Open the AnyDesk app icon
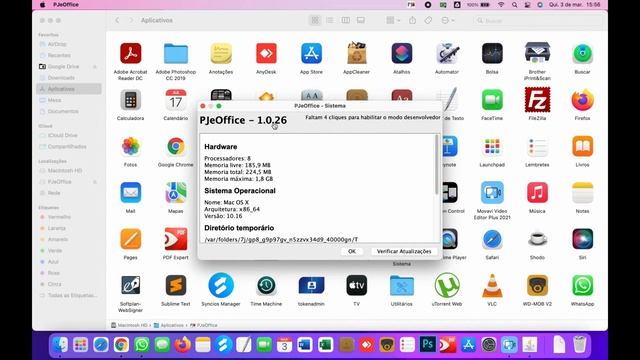640x360 pixels. click(266, 53)
